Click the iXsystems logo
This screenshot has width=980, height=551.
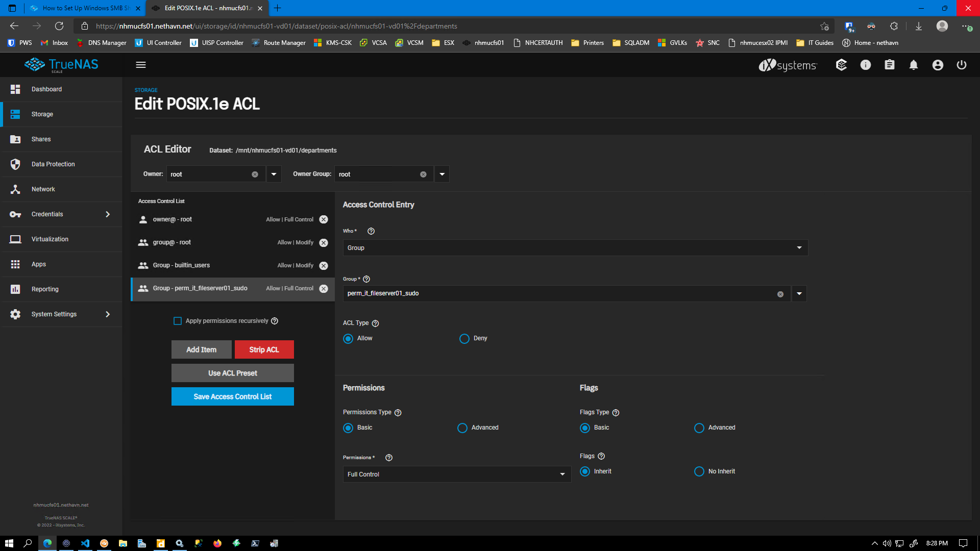point(788,65)
